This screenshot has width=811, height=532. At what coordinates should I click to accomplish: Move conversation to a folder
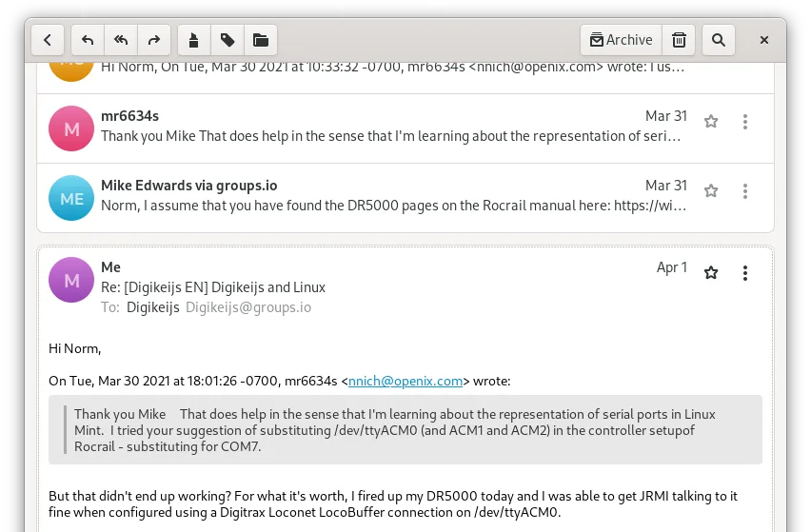pyautogui.click(x=261, y=40)
